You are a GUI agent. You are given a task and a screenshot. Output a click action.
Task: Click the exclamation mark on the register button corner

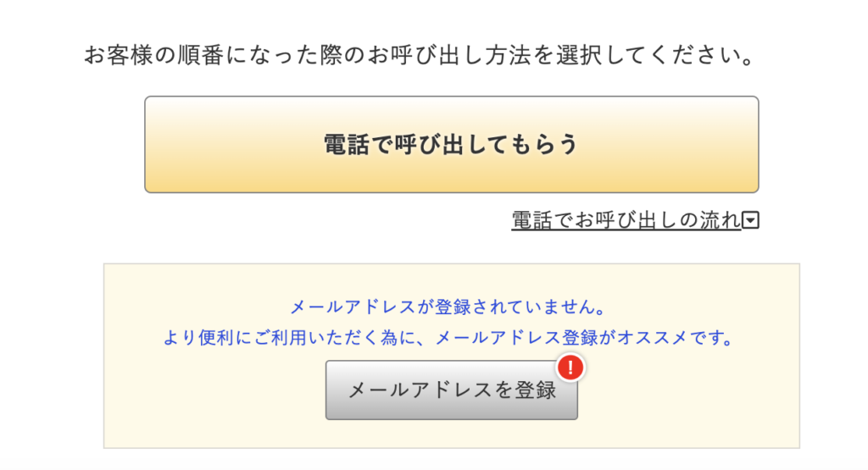[572, 368]
